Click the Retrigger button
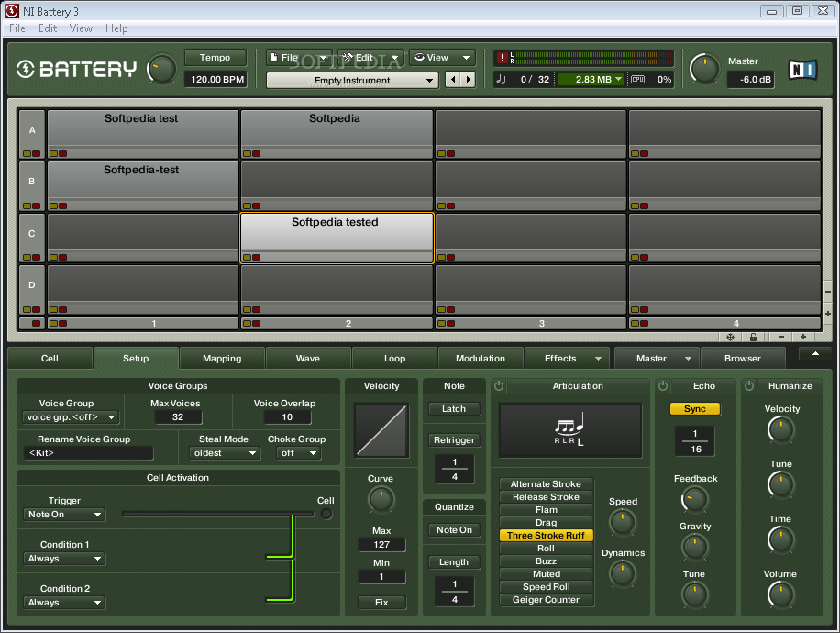 click(x=454, y=440)
